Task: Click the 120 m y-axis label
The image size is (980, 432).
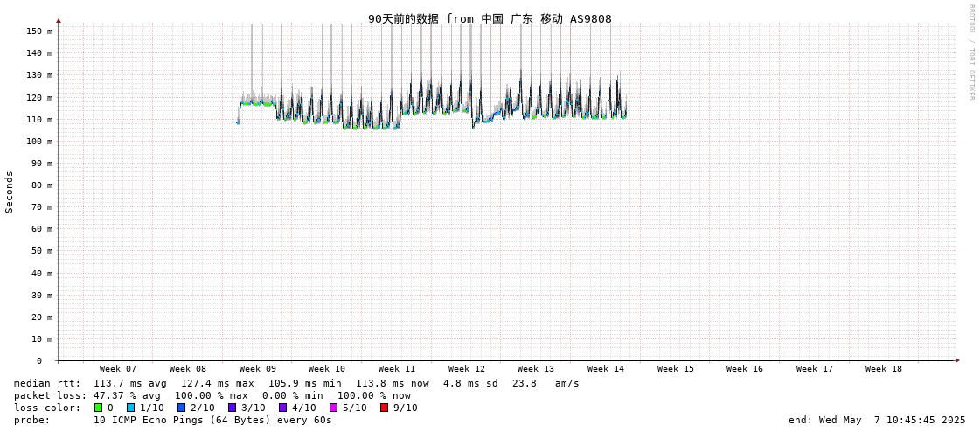Action: coord(40,98)
